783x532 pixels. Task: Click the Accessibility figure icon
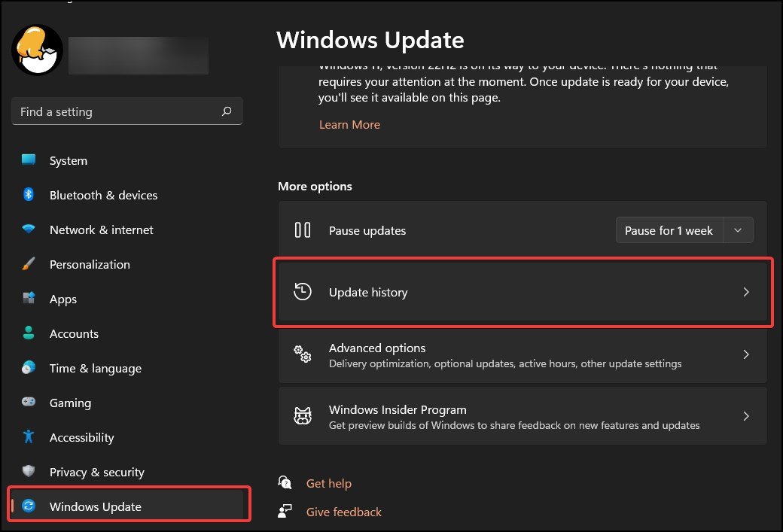click(29, 436)
